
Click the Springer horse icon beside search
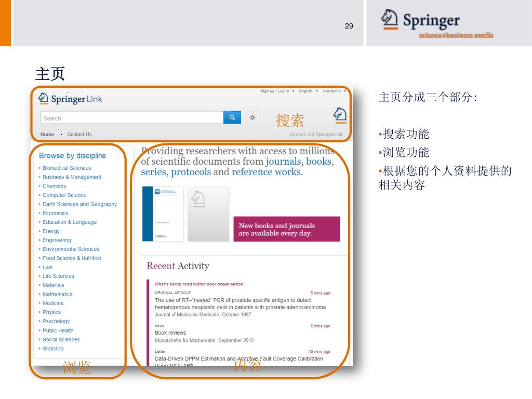pyautogui.click(x=340, y=115)
